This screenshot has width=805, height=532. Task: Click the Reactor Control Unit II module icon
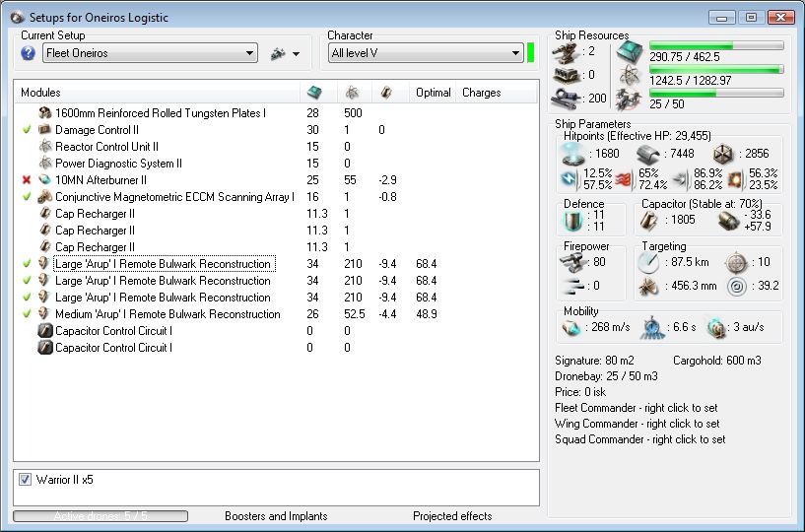[x=45, y=147]
